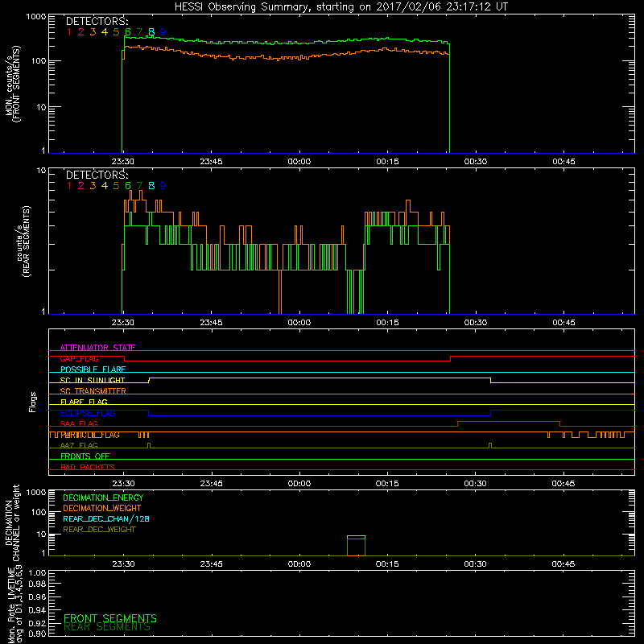Click the 00:30 tick under the rear segments plot
Image resolution: width=644 pixels, height=644 pixels.
point(476,323)
